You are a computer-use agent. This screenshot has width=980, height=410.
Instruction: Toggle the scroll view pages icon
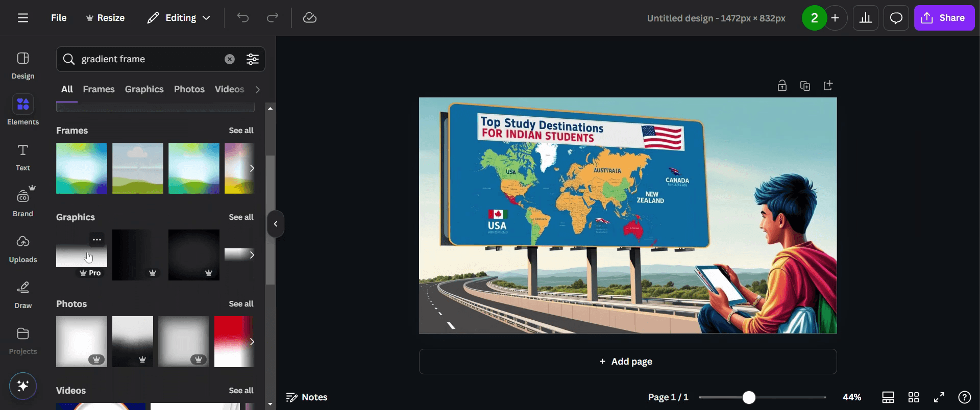click(888, 397)
